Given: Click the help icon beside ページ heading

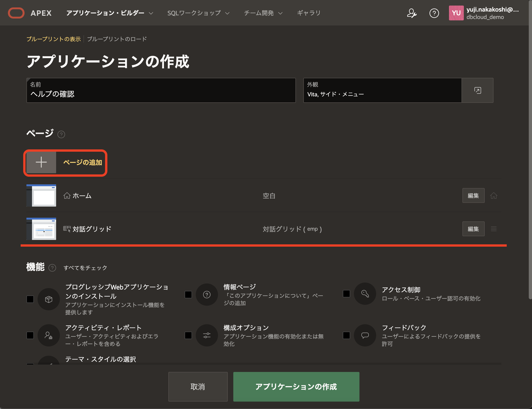Looking at the screenshot, I should click(61, 134).
